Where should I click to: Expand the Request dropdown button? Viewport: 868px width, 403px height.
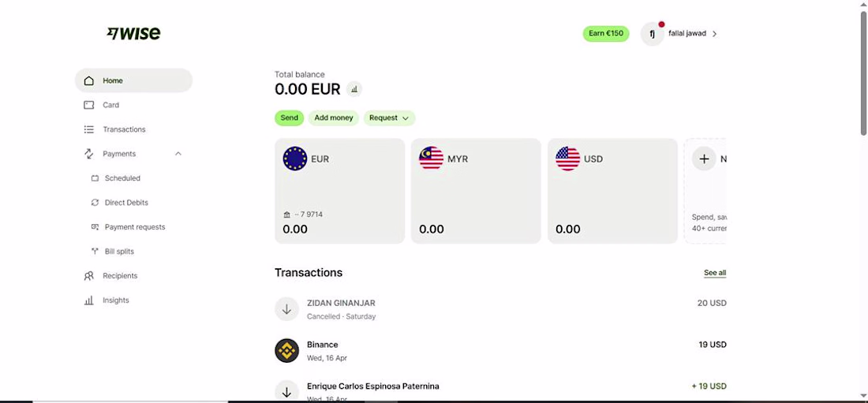pos(389,118)
